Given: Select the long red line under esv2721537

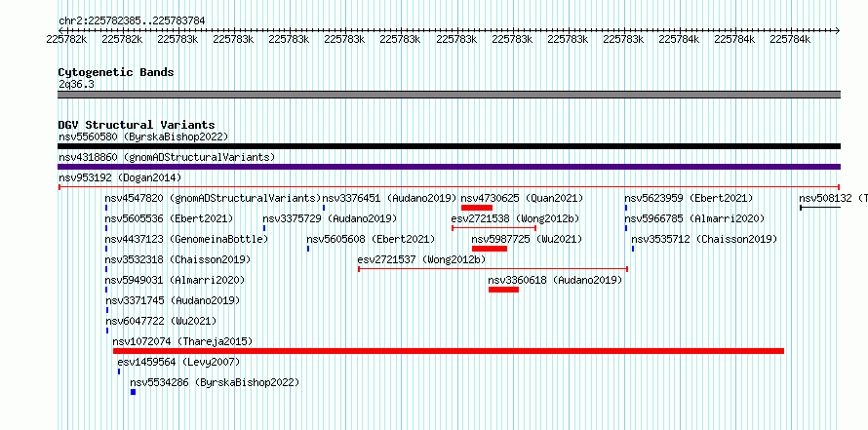Looking at the screenshot, I should [x=493, y=269].
